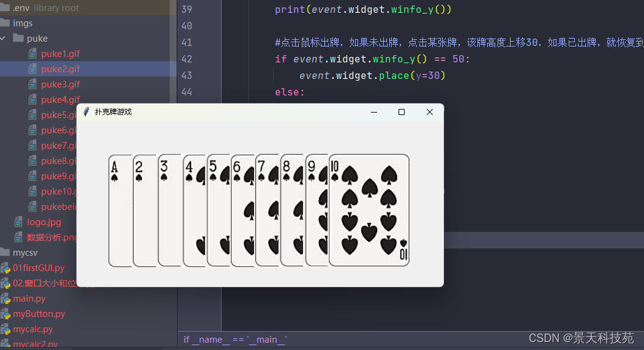Click the logo.jpg file icon
Screen dimensions: 644x350
pos(18,222)
